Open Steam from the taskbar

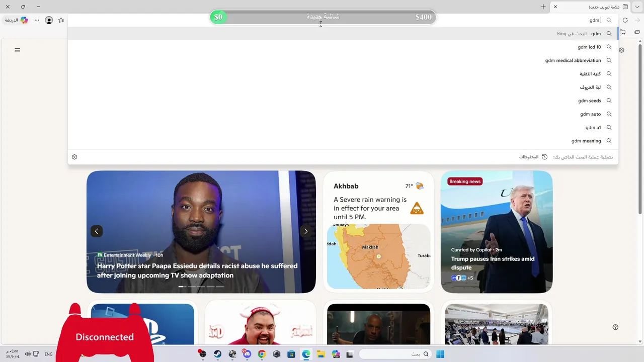click(217, 354)
